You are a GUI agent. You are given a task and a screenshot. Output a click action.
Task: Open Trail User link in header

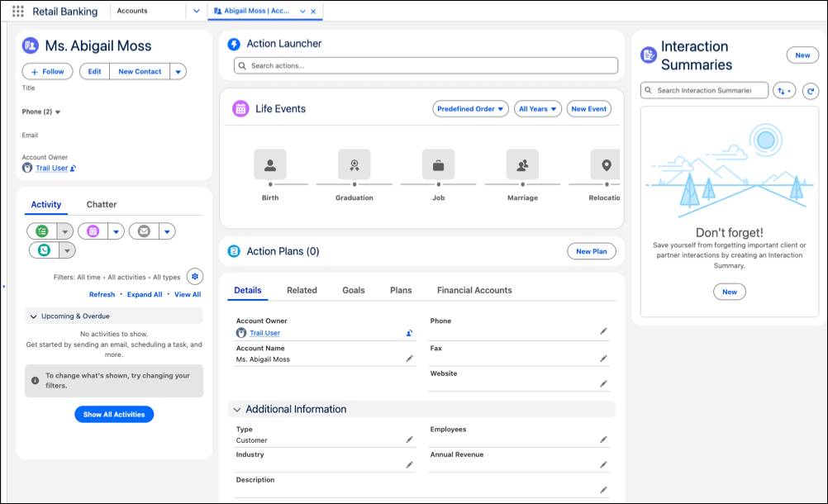(x=52, y=169)
